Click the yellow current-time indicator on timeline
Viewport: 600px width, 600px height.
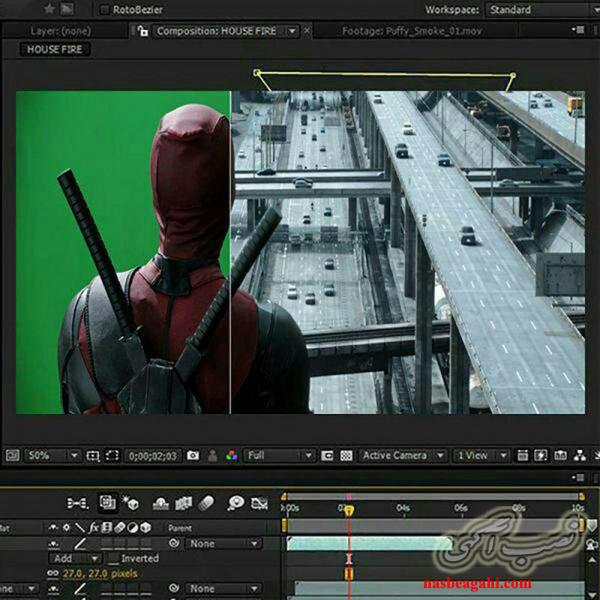pyautogui.click(x=348, y=510)
